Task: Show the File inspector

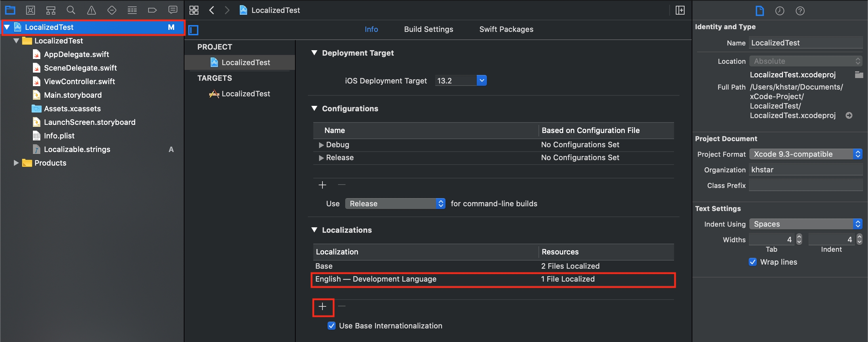Action: point(760,11)
